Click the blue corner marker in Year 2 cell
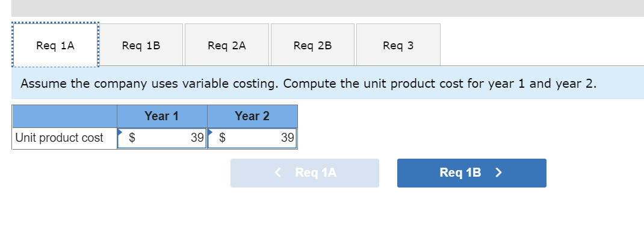 pyautogui.click(x=210, y=131)
